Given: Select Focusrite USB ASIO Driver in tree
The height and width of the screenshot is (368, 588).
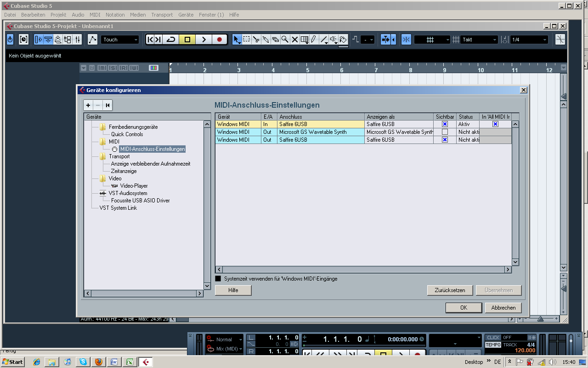Looking at the screenshot, I should click(140, 201).
